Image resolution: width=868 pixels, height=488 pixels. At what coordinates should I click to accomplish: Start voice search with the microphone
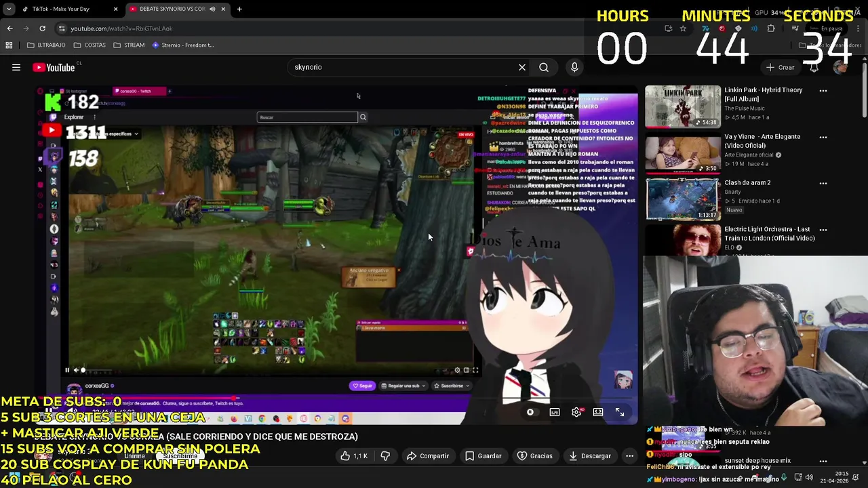(574, 67)
